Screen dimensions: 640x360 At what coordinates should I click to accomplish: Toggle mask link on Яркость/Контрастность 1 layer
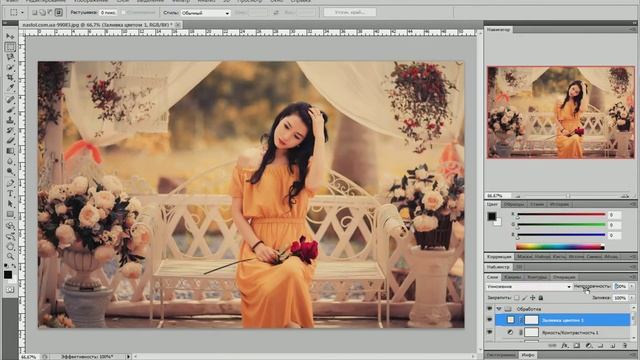coord(520,332)
